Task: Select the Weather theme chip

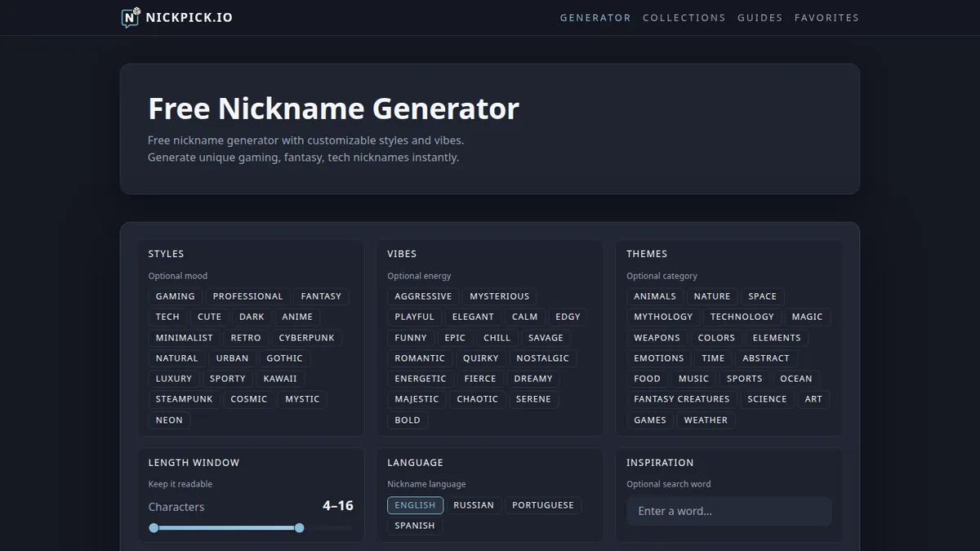Action: click(706, 420)
